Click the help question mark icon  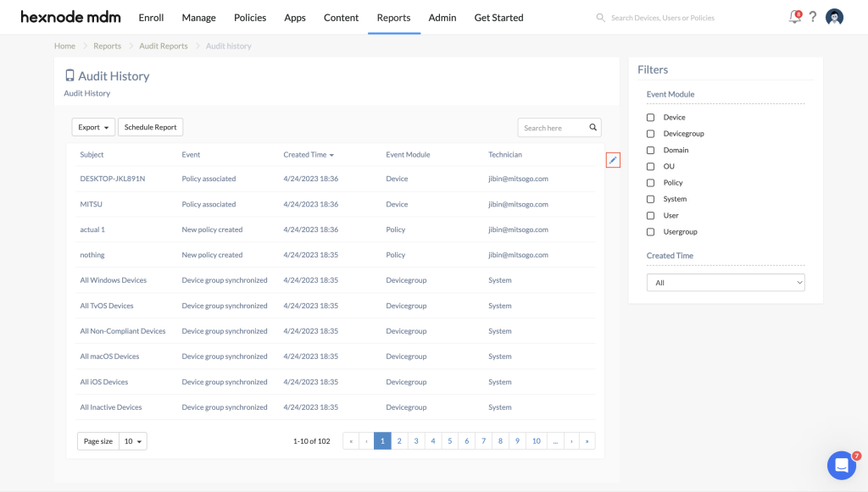point(813,17)
